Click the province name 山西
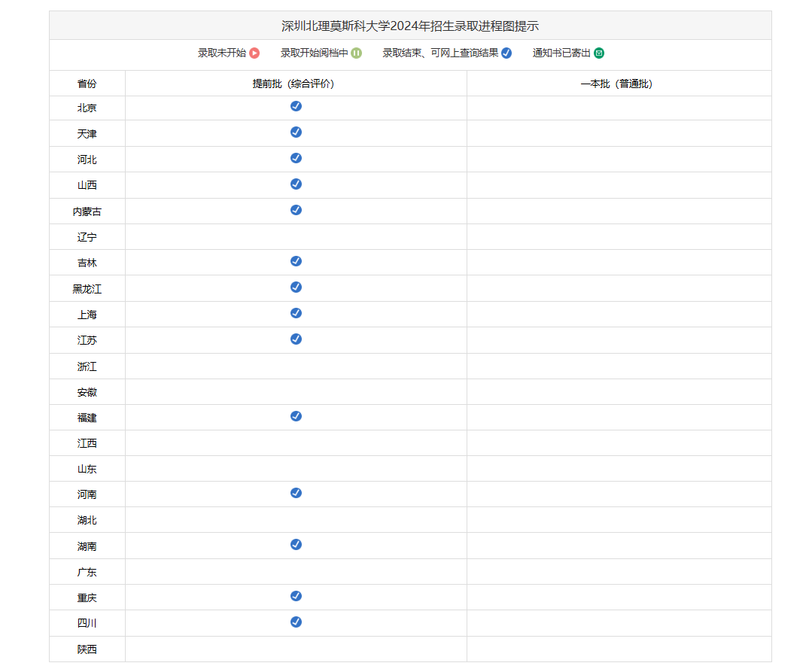 click(x=87, y=185)
